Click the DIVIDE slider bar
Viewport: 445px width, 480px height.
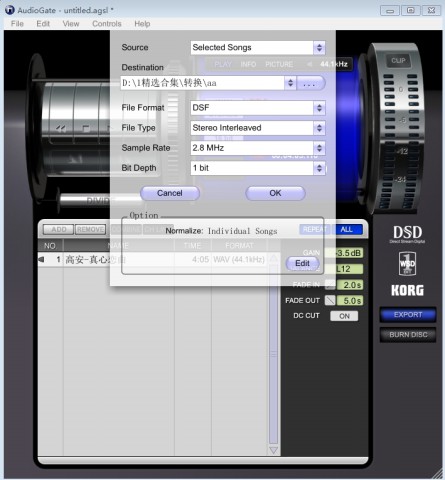point(100,200)
